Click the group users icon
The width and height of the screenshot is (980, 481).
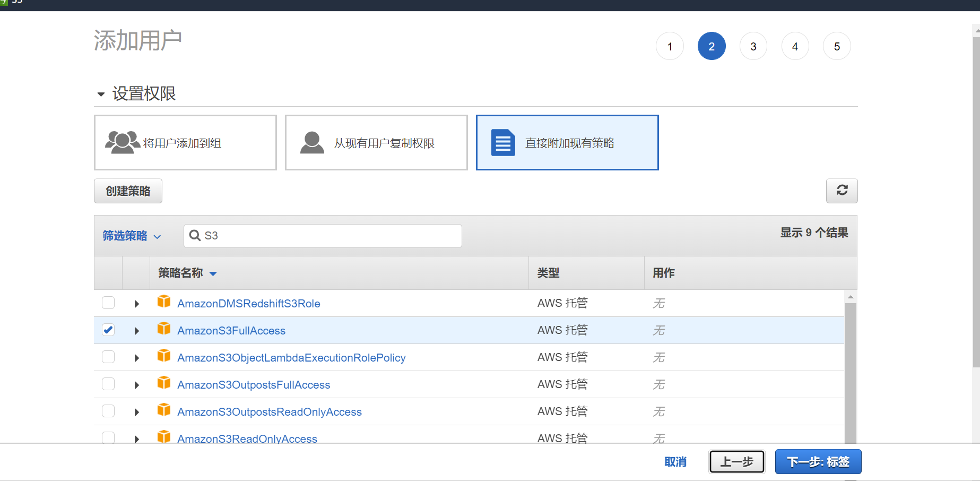pos(123,142)
